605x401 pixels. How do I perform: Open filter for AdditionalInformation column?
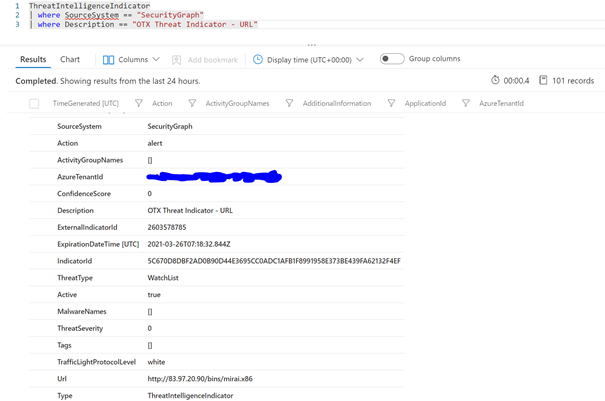pos(391,103)
